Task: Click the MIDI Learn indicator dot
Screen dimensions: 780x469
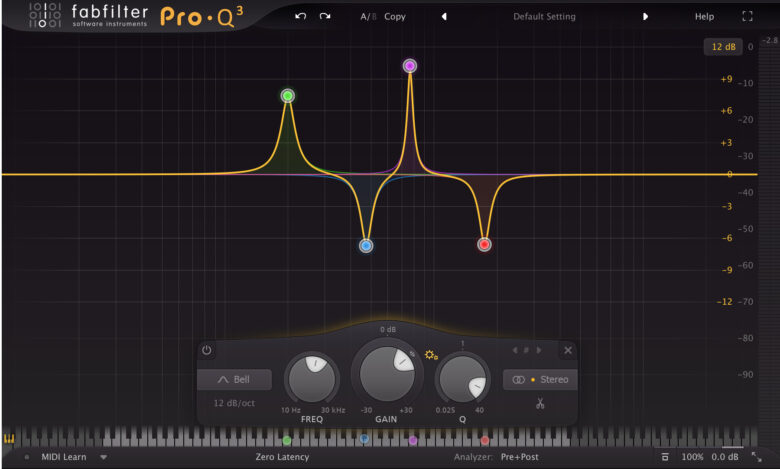Action: pyautogui.click(x=27, y=457)
